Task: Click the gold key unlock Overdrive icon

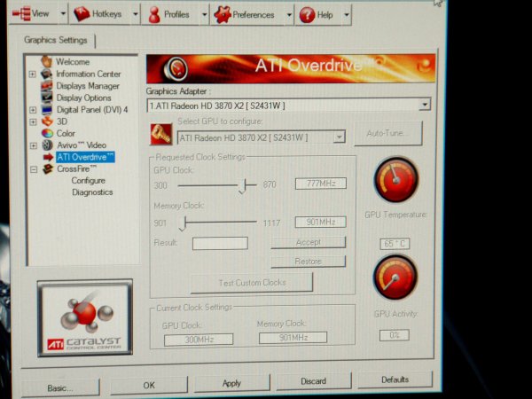Action: coord(161,135)
